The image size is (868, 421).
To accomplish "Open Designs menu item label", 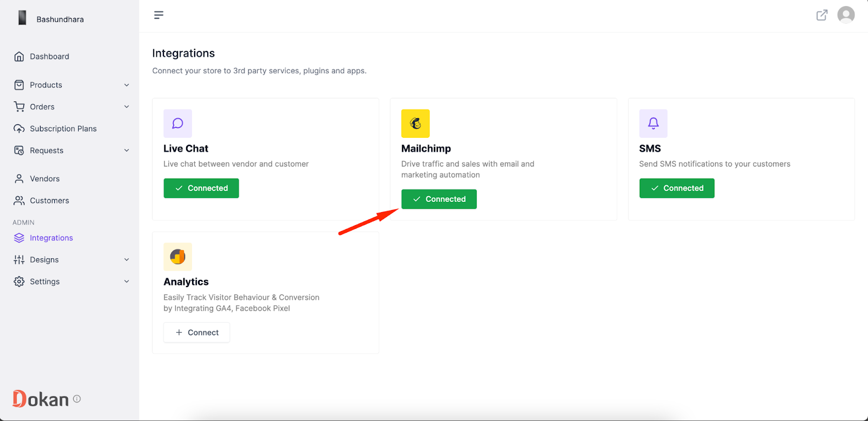I will (44, 260).
